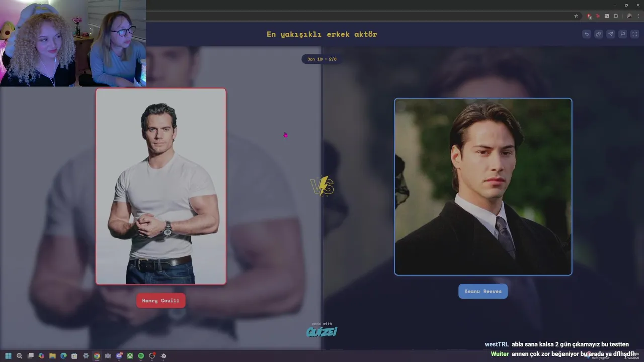Viewport: 644px width, 362px height.
Task: Open Discord from the taskbar
Action: tap(119, 356)
